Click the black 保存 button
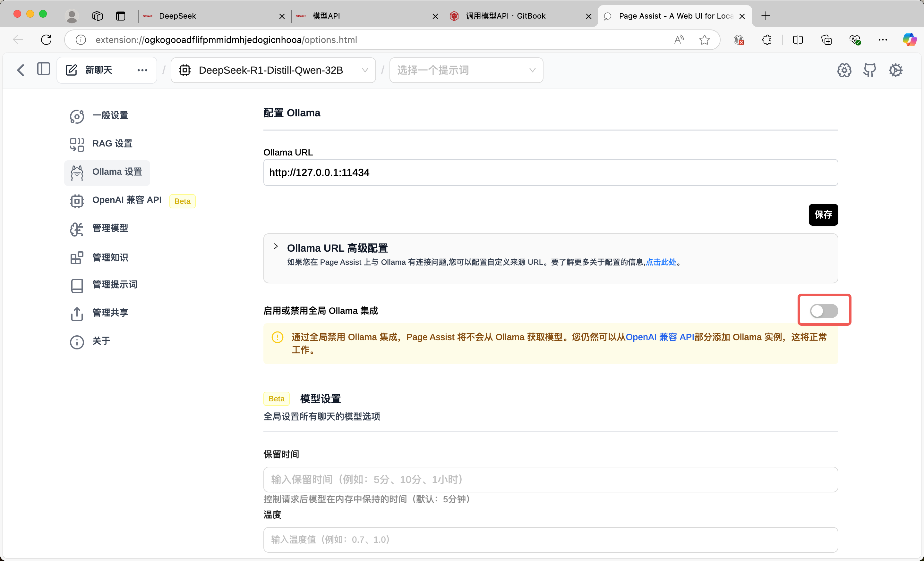This screenshot has height=561, width=924. [823, 215]
